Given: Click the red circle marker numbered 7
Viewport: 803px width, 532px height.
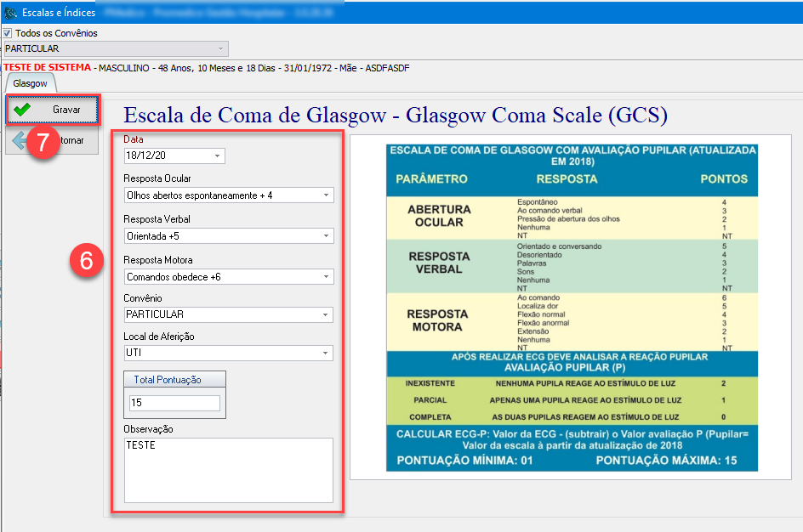Looking at the screenshot, I should pyautogui.click(x=43, y=140).
